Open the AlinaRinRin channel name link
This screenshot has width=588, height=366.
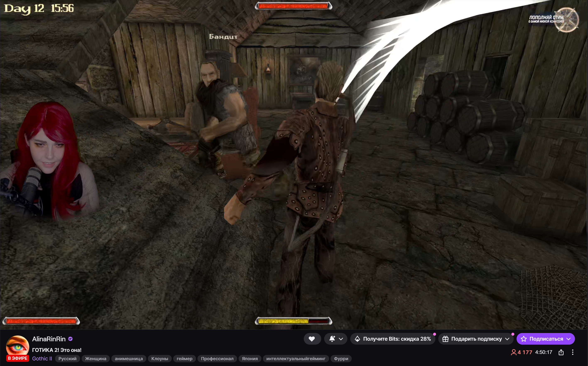49,339
